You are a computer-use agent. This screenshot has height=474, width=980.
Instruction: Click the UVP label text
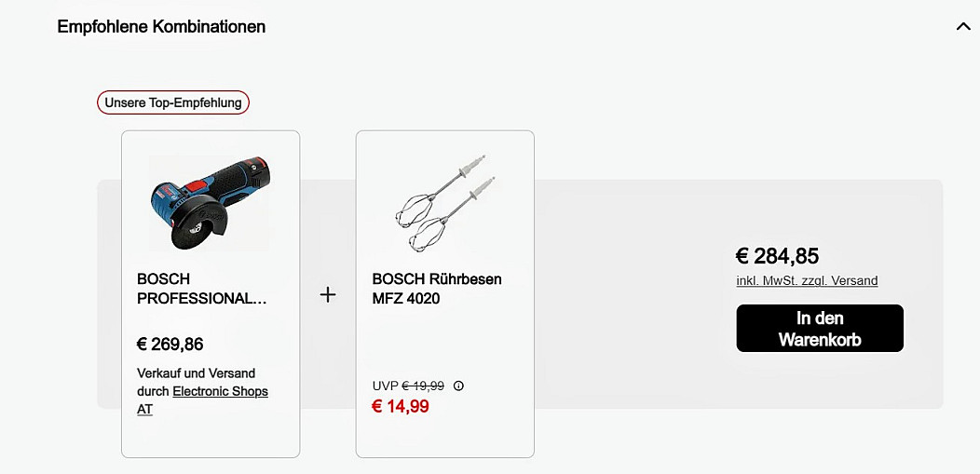pos(385,386)
